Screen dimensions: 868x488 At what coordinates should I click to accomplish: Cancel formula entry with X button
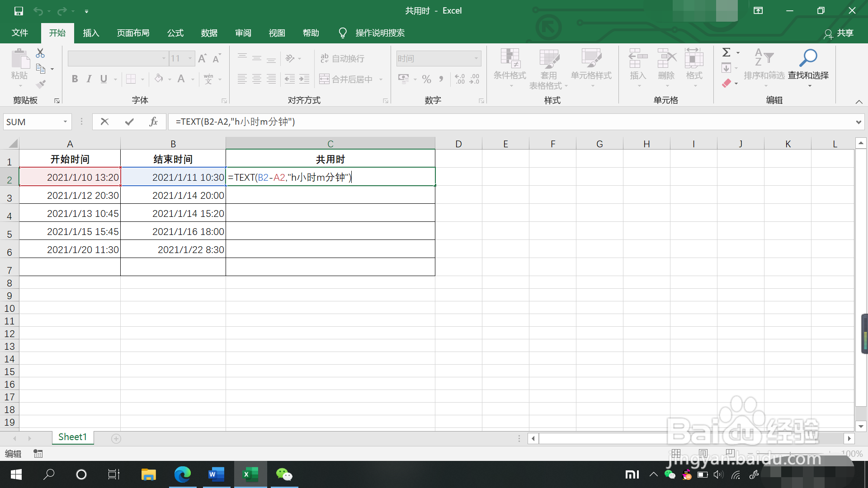(104, 122)
